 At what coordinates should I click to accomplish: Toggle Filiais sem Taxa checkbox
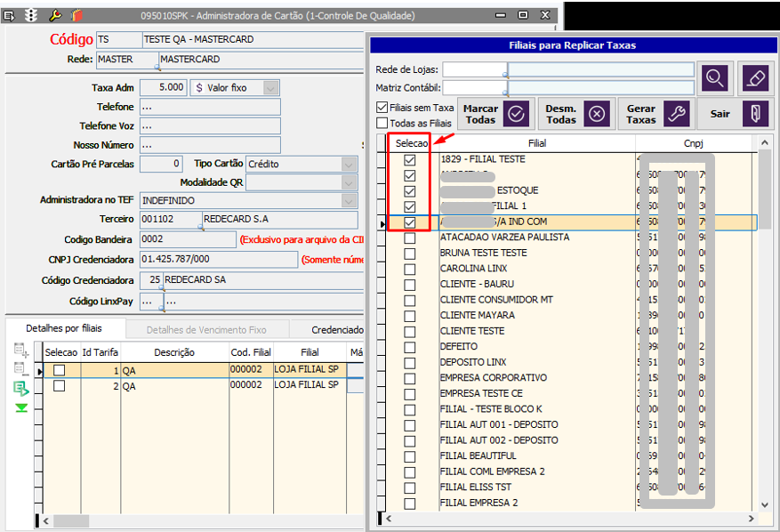tap(382, 108)
